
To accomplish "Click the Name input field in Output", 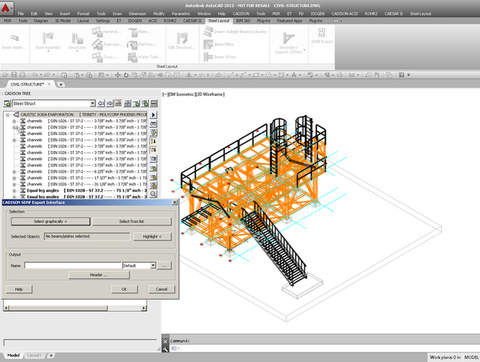I will pyautogui.click(x=73, y=266).
